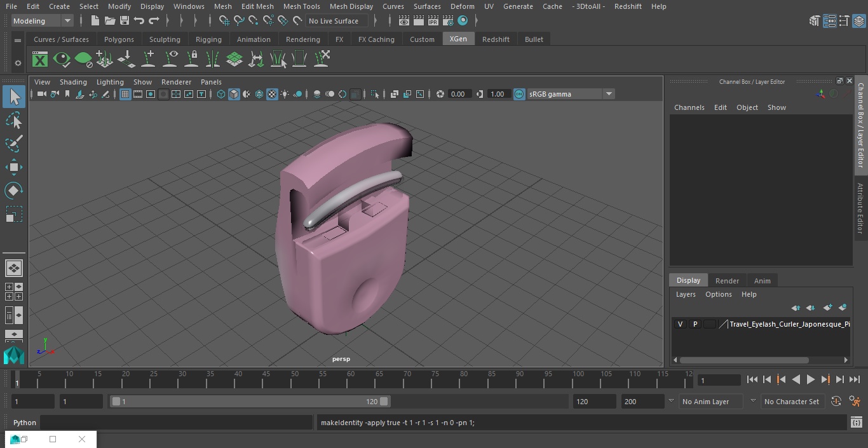The width and height of the screenshot is (868, 448).
Task: Open the viewport Renderer menu
Action: (176, 82)
